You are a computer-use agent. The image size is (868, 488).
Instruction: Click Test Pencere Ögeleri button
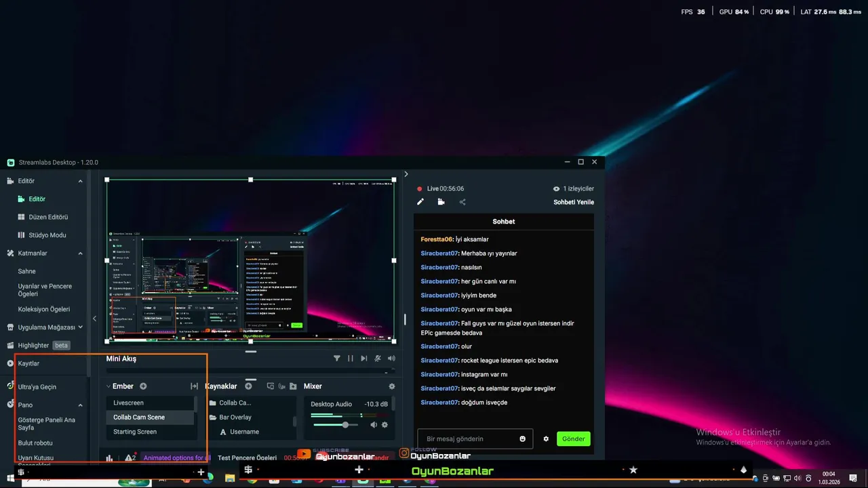pos(248,458)
